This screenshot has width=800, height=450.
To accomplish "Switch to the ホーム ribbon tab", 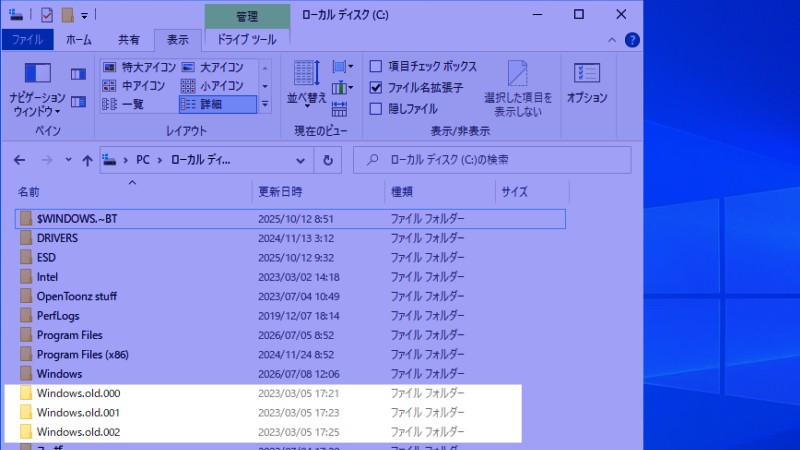I will point(79,40).
